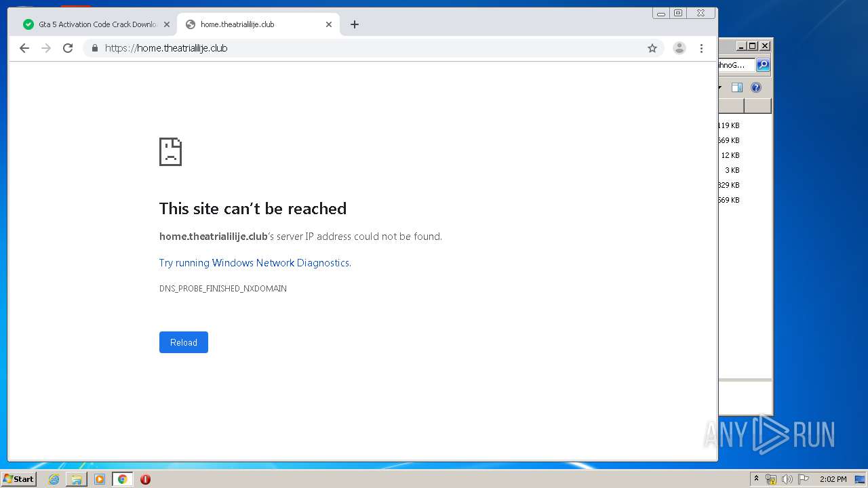Open the Windows Network Diagnostics link
This screenshot has width=868, height=488.
(255, 263)
